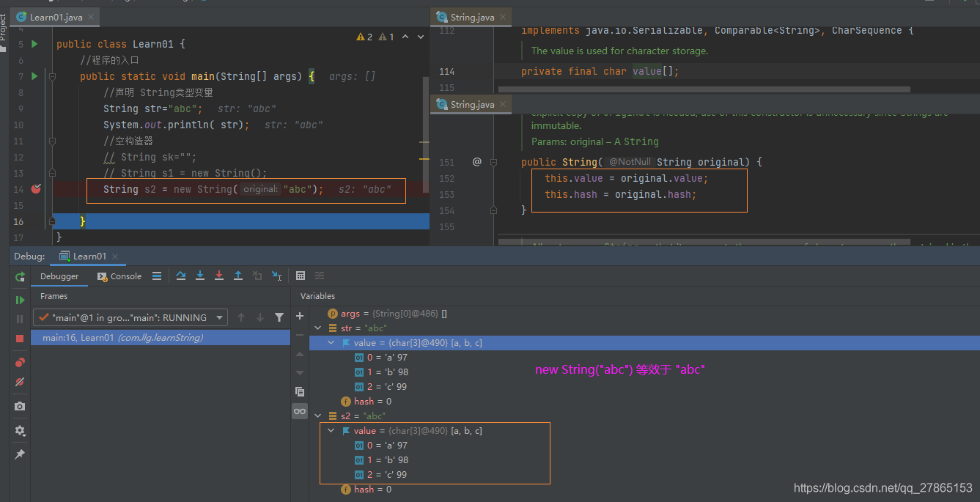Image resolution: width=980 pixels, height=502 pixels.
Task: Click the red breakpoint on line 14
Action: click(x=37, y=189)
